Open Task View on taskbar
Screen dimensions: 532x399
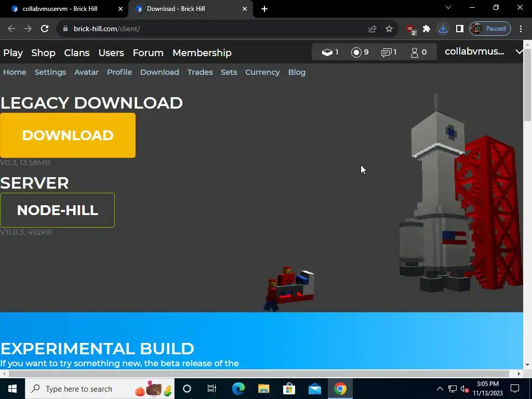point(212,389)
